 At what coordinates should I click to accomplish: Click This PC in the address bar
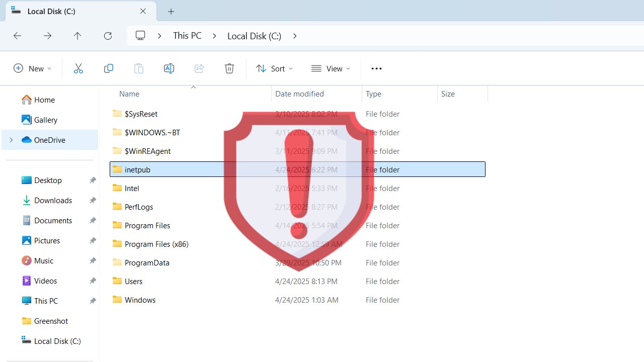point(187,36)
